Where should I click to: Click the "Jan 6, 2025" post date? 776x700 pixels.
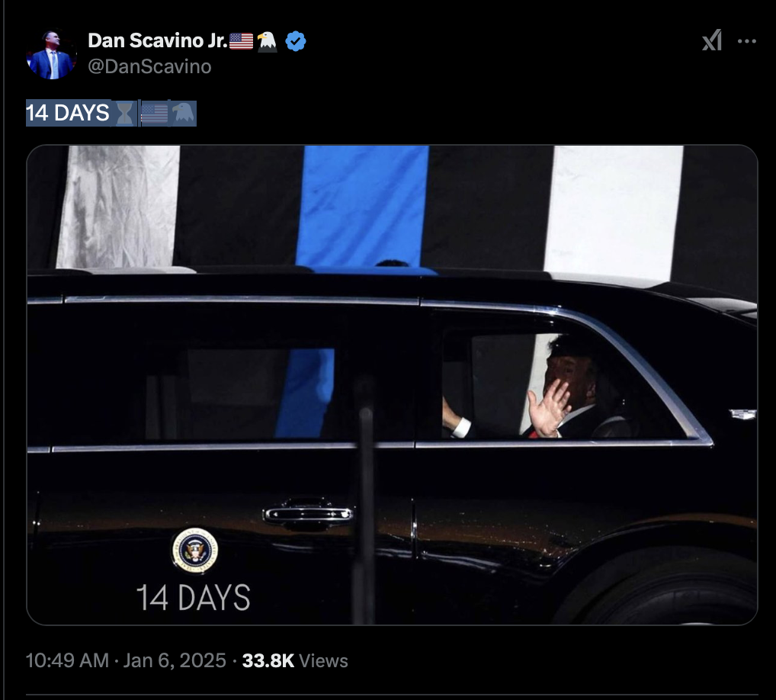pyautogui.click(x=175, y=660)
